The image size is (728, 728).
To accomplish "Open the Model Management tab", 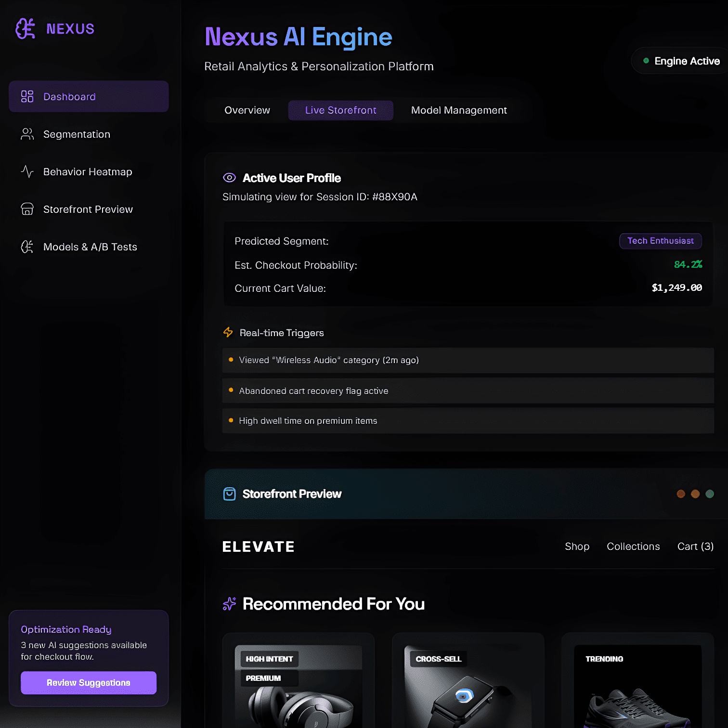I will pyautogui.click(x=458, y=110).
